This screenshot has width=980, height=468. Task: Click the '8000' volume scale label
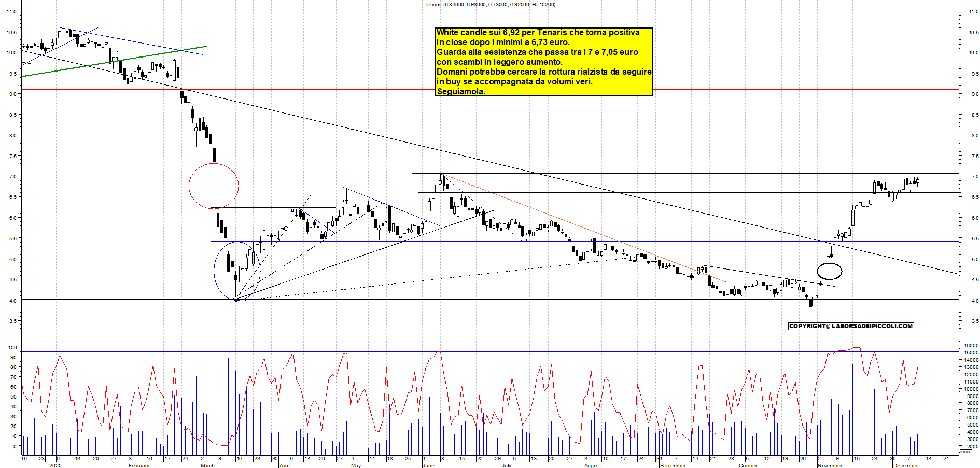click(x=972, y=403)
